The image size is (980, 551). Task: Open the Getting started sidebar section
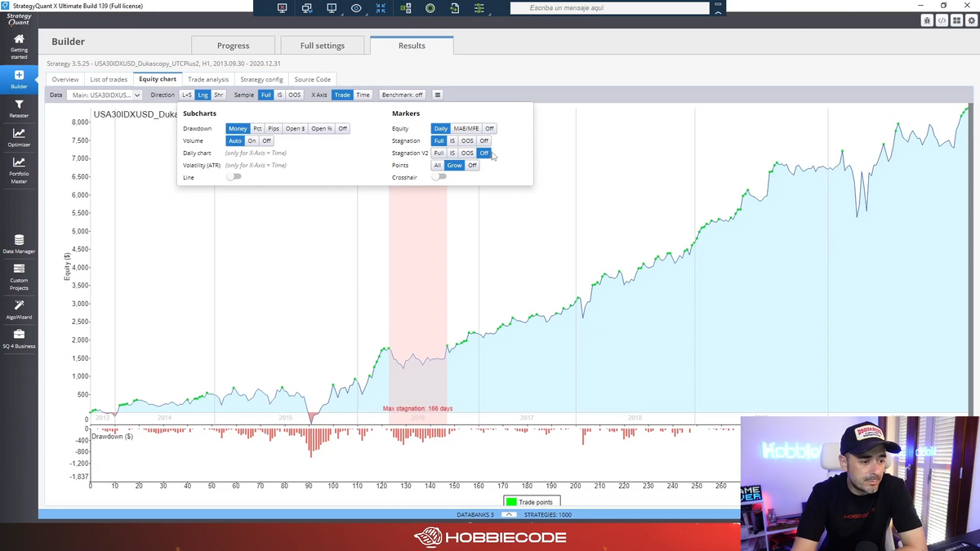(x=19, y=47)
